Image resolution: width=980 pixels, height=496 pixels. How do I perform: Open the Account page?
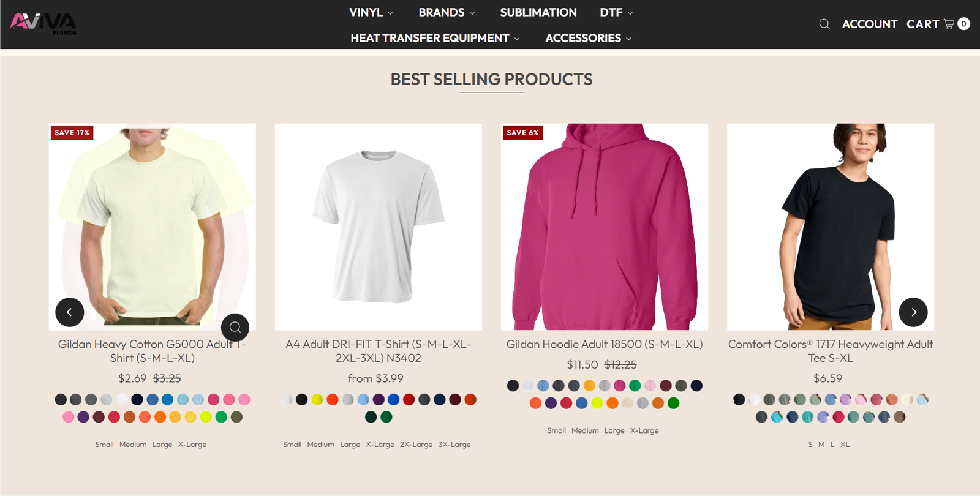[x=869, y=24]
